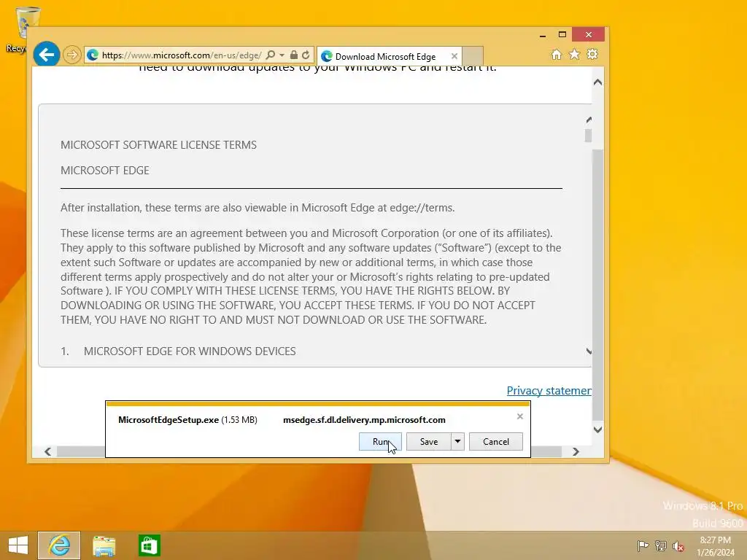Save the MicrosoftEdgeSetup.exe download
Image resolution: width=747 pixels, height=560 pixels.
429,441
